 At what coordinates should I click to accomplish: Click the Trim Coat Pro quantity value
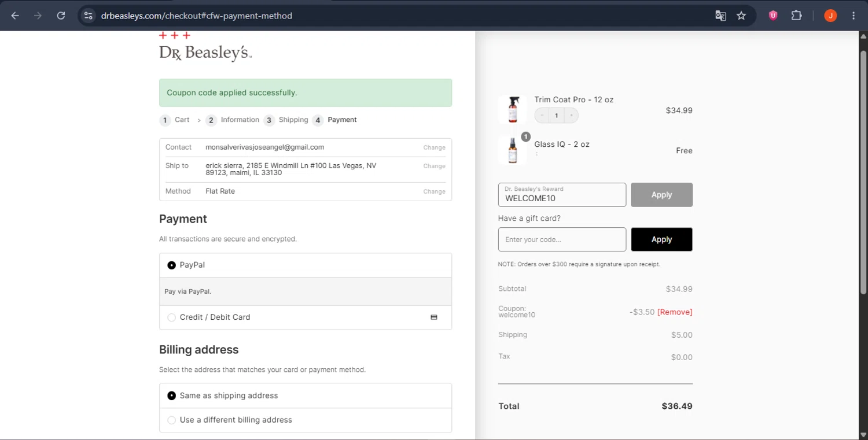(x=557, y=116)
